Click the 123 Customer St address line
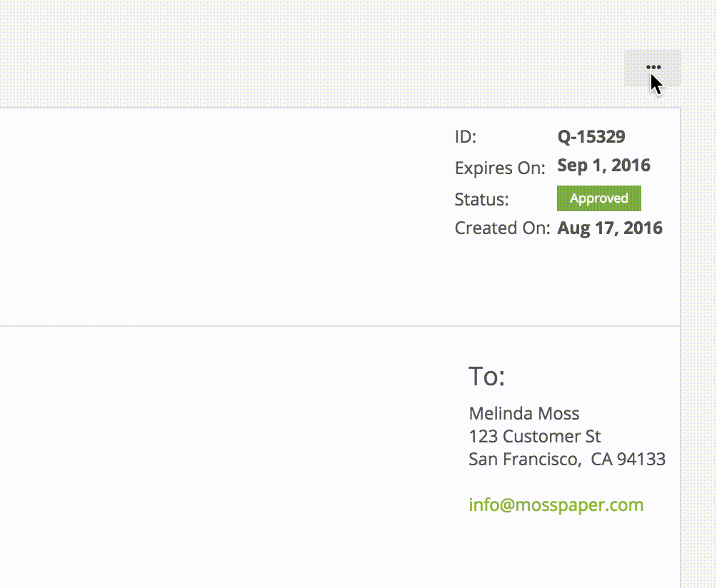 (x=534, y=436)
